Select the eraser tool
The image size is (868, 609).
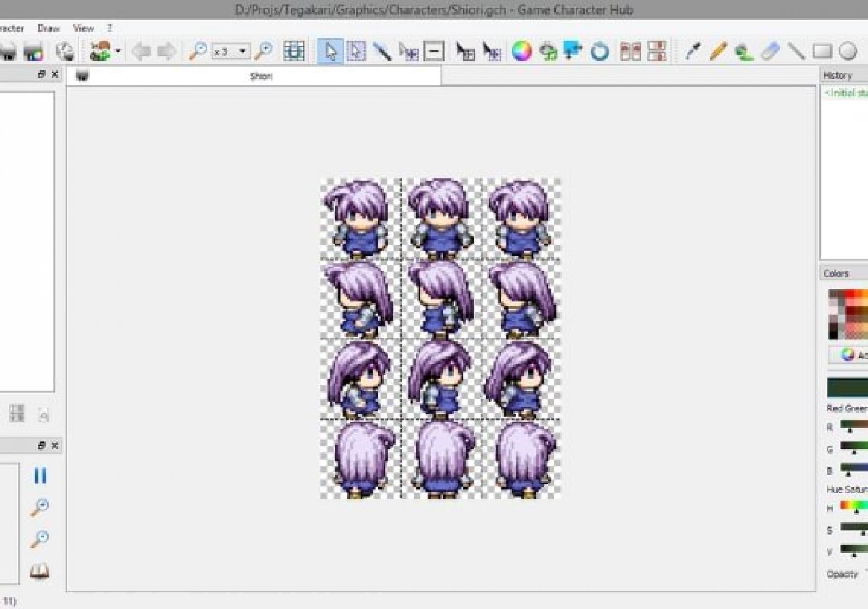tap(770, 52)
